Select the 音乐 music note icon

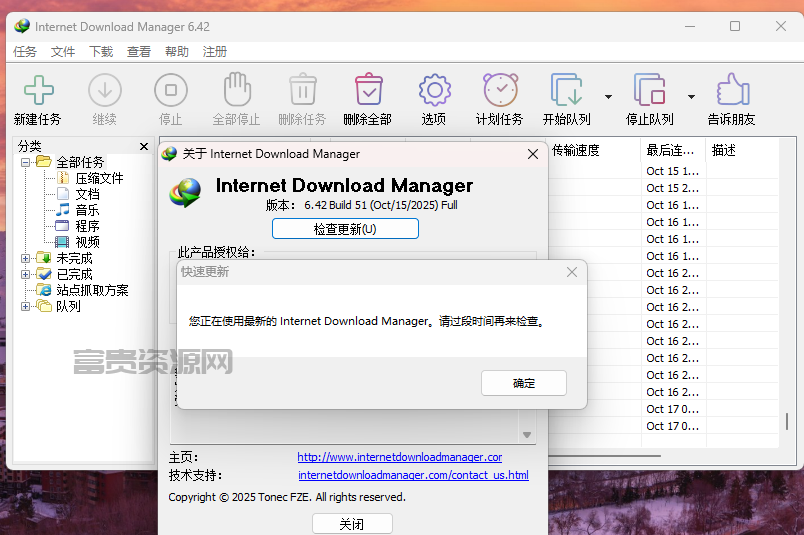tap(63, 210)
